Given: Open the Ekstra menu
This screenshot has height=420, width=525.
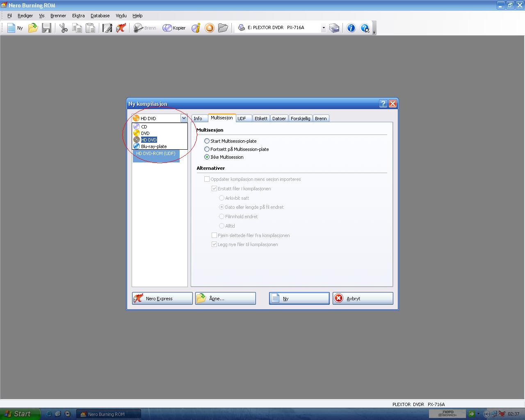Looking at the screenshot, I should point(78,16).
